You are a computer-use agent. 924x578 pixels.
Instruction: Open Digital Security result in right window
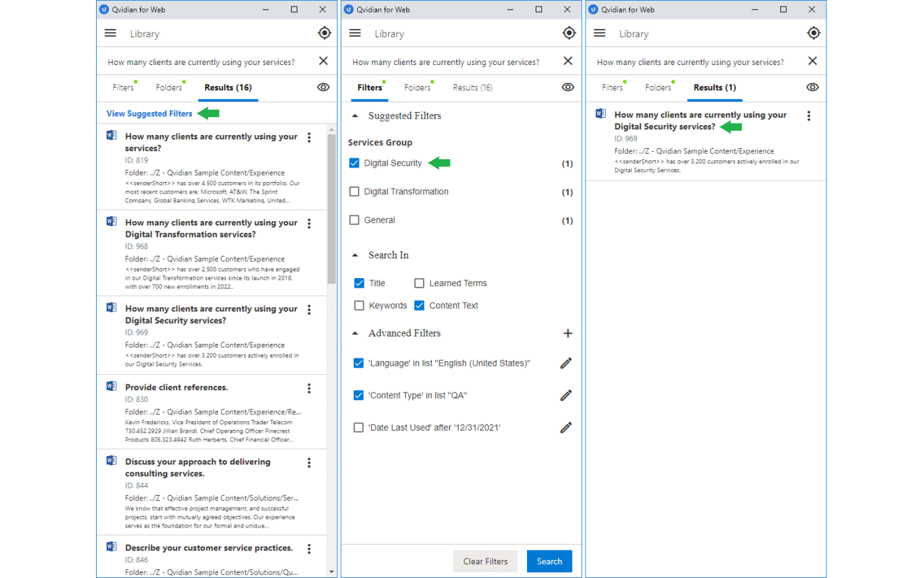700,120
